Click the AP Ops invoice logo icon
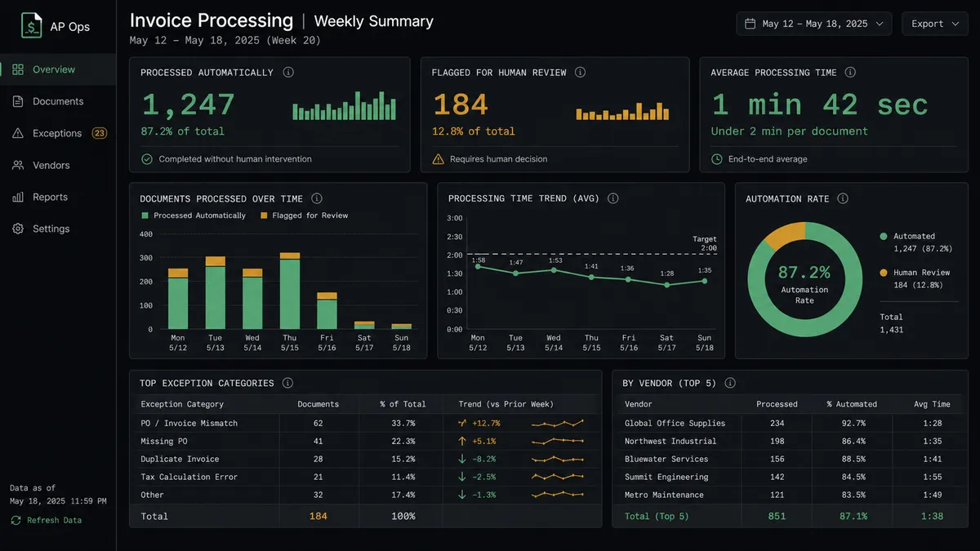 coord(32,26)
